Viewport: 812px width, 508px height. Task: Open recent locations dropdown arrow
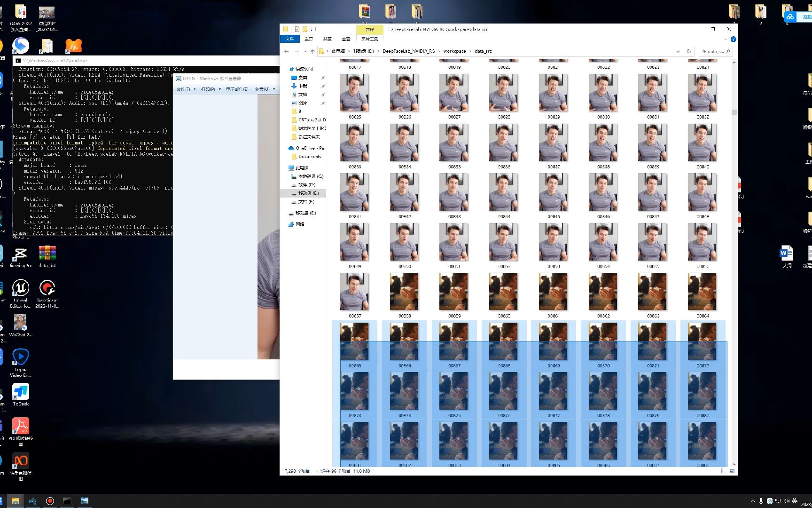click(x=305, y=51)
